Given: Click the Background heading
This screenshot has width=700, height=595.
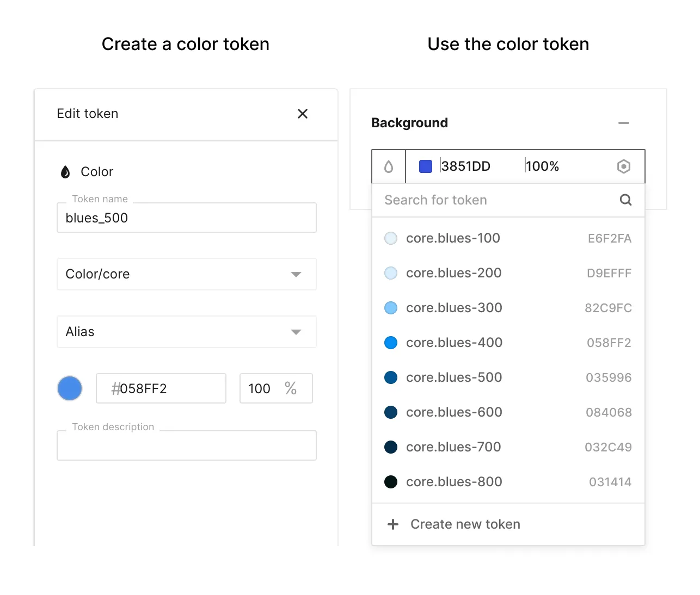Looking at the screenshot, I should [x=409, y=123].
